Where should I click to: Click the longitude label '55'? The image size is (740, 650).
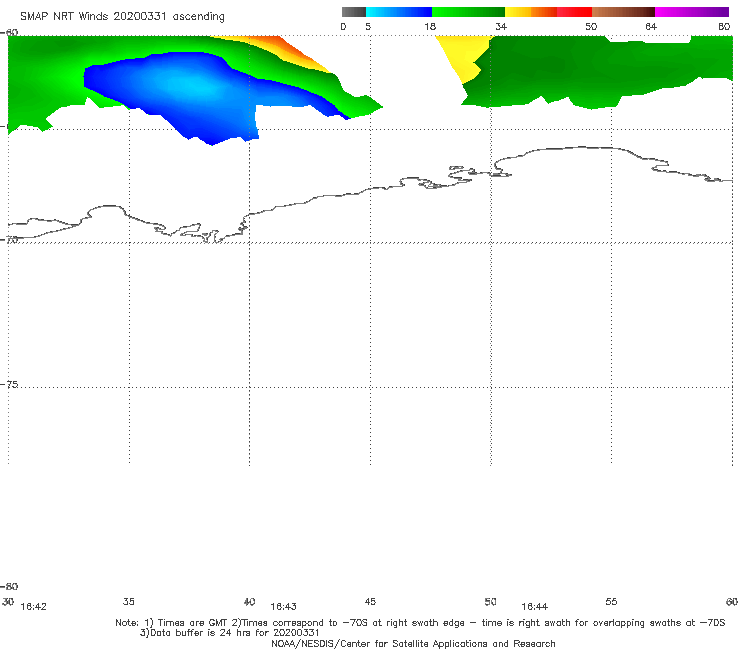pos(611,601)
